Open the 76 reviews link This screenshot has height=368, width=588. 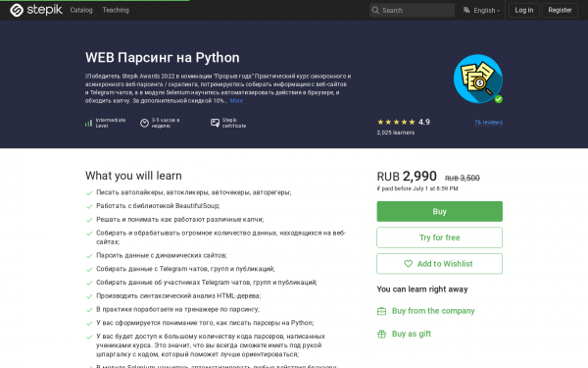click(488, 122)
